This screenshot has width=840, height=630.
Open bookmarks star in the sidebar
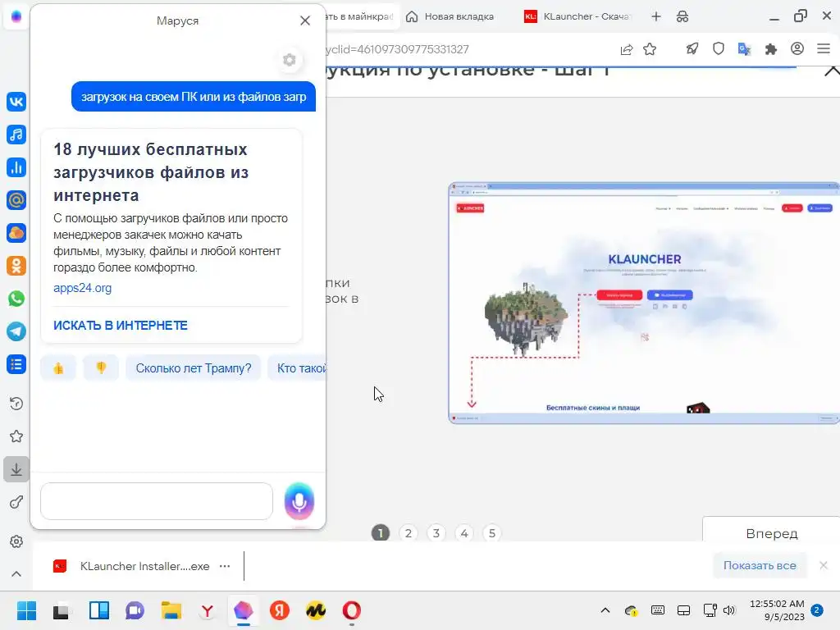tap(16, 436)
